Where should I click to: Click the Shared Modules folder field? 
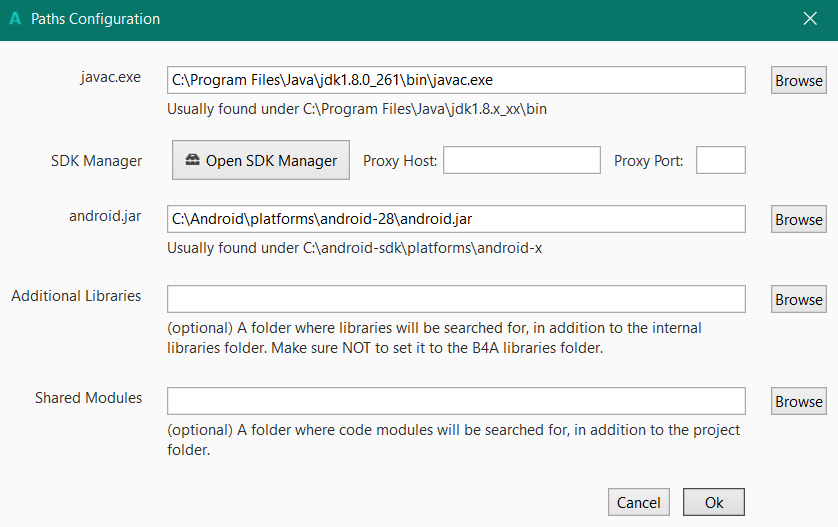456,401
